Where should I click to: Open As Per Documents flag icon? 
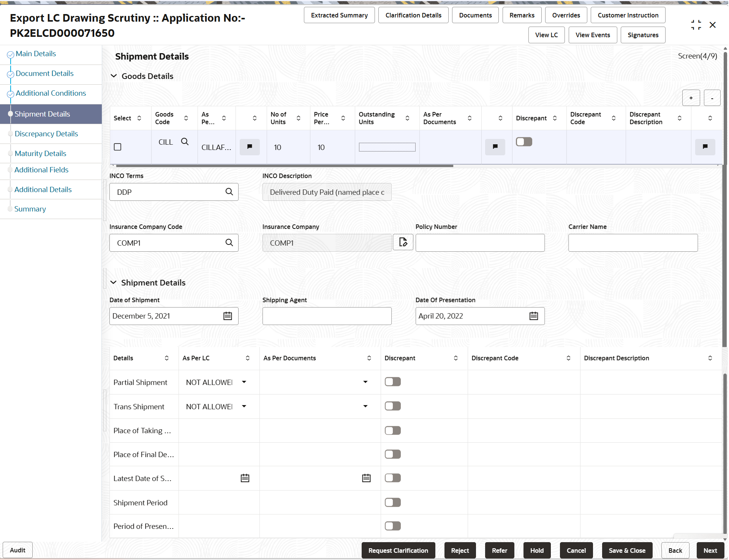coord(495,147)
